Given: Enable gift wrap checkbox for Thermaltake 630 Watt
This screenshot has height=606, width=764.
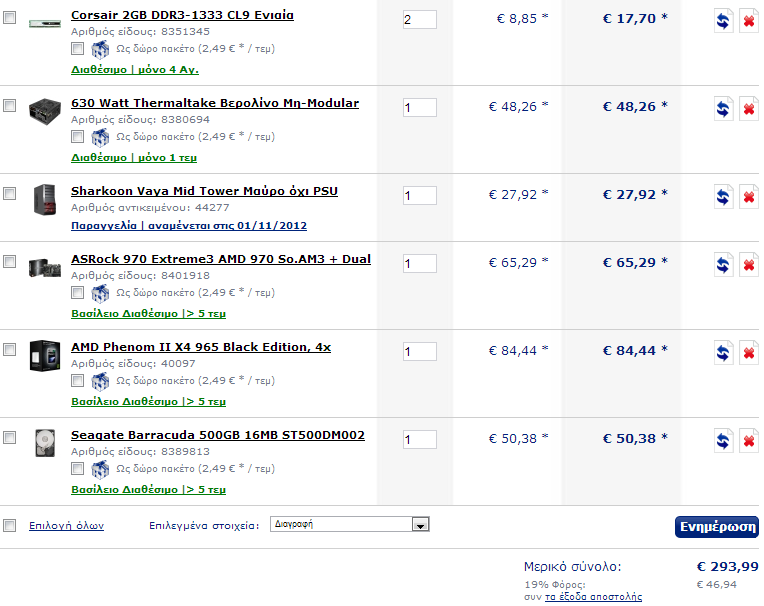Looking at the screenshot, I should click(x=77, y=136).
